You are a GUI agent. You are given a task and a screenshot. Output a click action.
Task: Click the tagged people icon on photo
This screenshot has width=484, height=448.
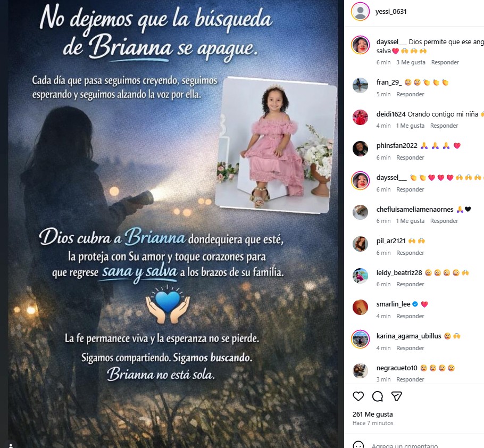tap(11, 445)
